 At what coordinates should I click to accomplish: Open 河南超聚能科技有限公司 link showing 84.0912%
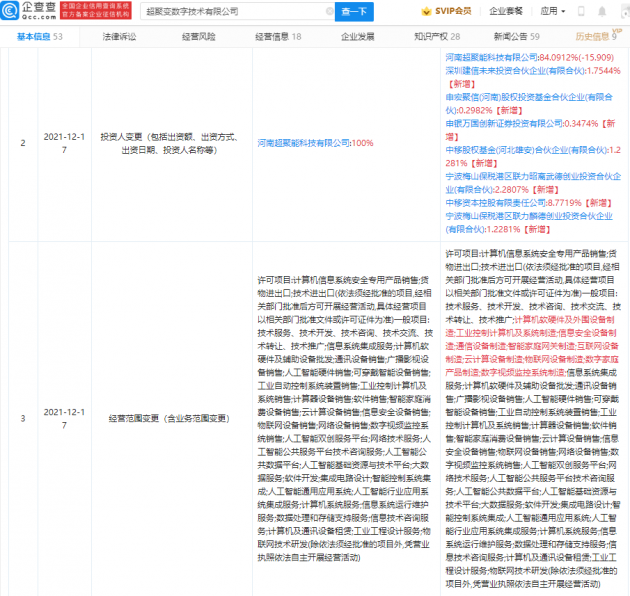491,57
